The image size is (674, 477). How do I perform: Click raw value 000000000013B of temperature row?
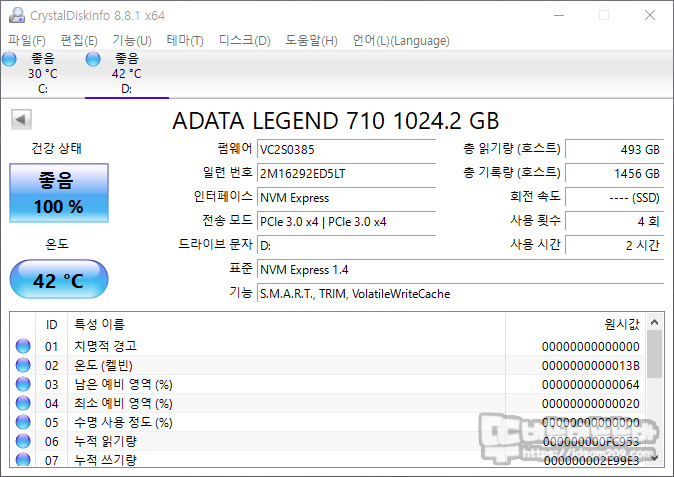(591, 366)
